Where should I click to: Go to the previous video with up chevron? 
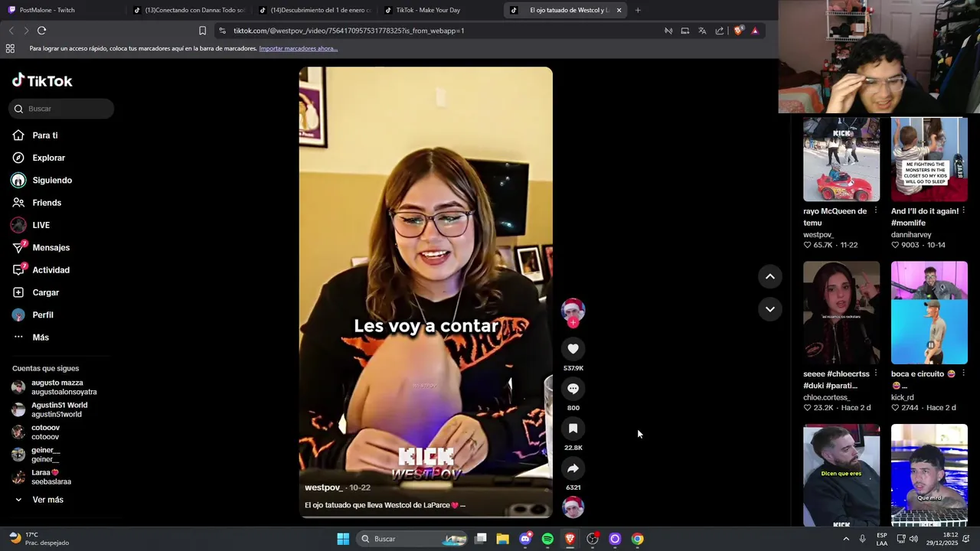point(770,276)
